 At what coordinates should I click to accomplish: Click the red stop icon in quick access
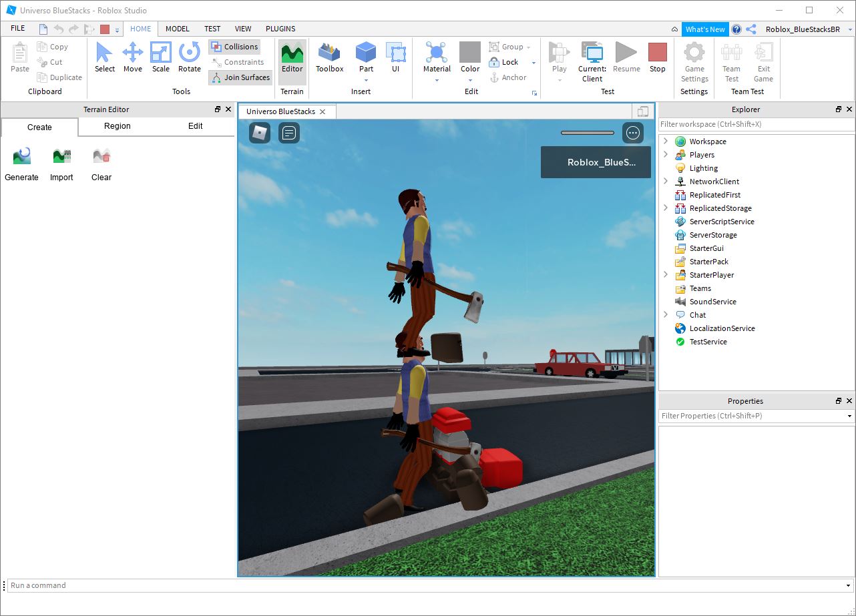105,29
